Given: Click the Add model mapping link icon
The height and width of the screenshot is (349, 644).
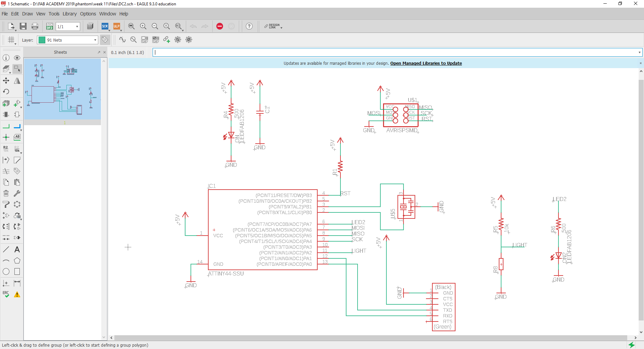Looking at the screenshot, I should pos(167,40).
